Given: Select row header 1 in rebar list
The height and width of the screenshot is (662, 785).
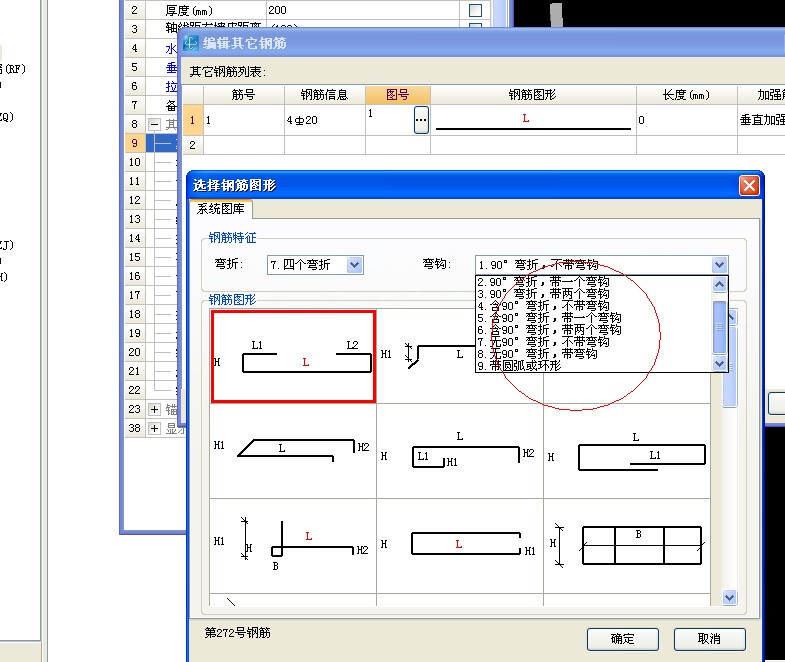Looking at the screenshot, I should pos(193,120).
